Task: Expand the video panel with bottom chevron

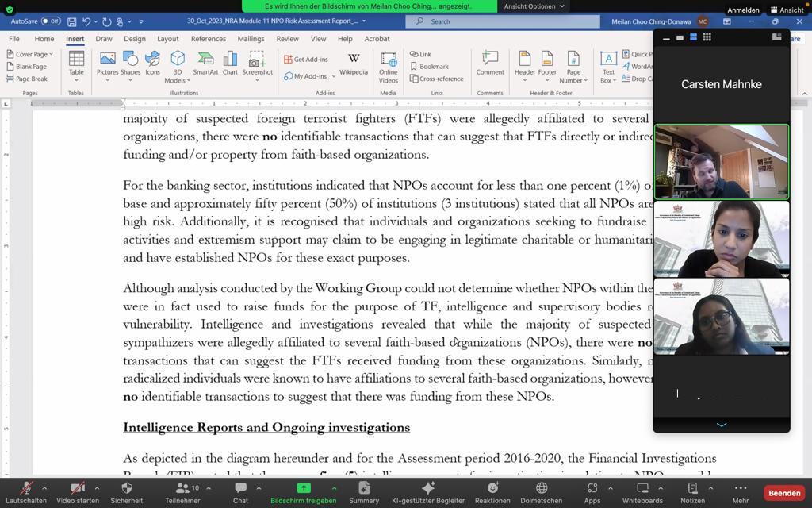Action: pos(722,425)
